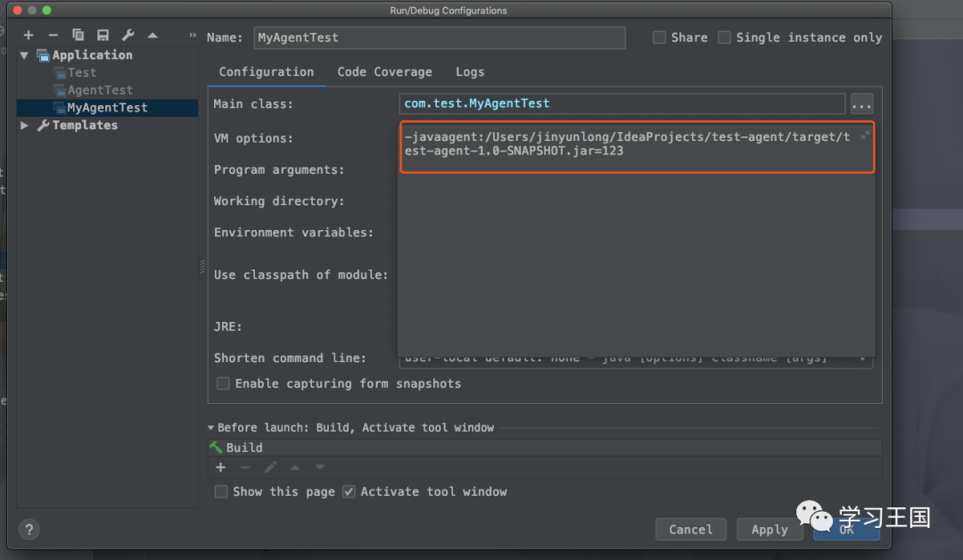Click the Cancel button
The width and height of the screenshot is (963, 560).
coord(690,529)
